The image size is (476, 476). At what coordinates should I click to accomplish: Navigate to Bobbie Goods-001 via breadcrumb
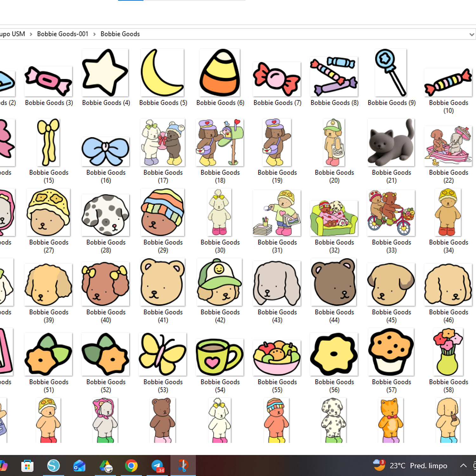(63, 34)
